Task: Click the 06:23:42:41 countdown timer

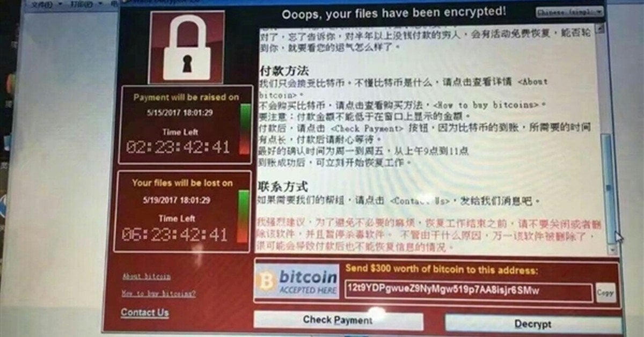Action: (x=174, y=235)
